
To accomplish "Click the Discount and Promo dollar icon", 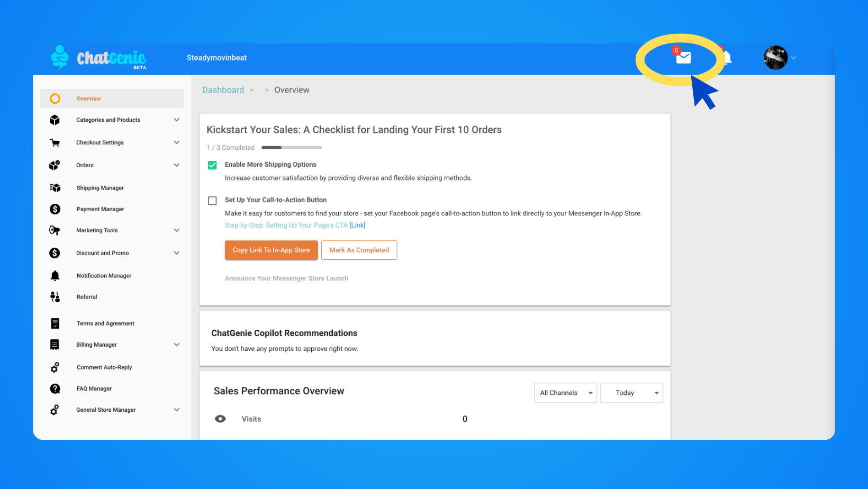I will pyautogui.click(x=55, y=253).
